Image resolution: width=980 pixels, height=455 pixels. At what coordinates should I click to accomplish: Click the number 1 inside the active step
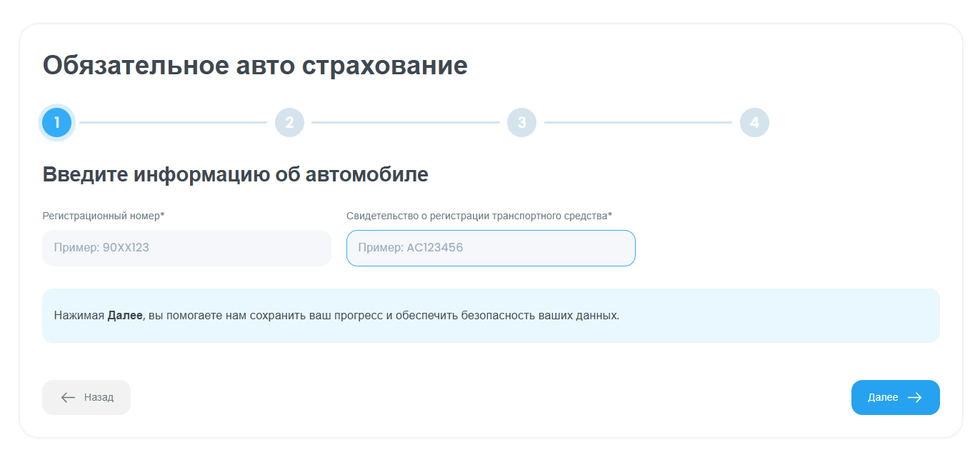tap(57, 122)
